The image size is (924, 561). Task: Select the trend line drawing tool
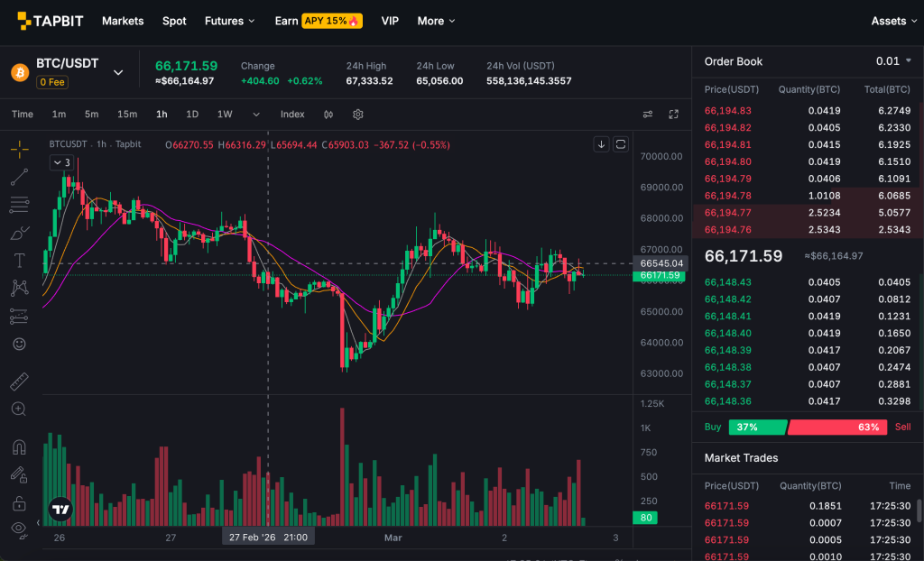pyautogui.click(x=19, y=177)
